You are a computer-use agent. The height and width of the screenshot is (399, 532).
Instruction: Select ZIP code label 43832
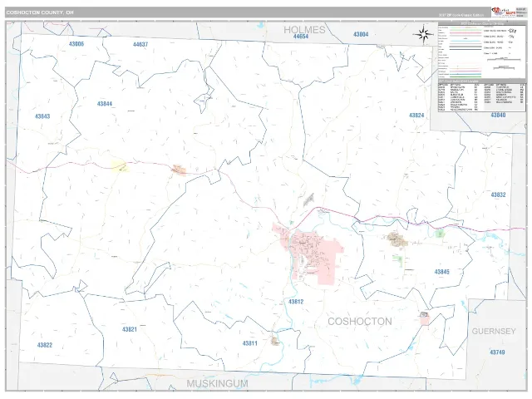click(x=498, y=195)
